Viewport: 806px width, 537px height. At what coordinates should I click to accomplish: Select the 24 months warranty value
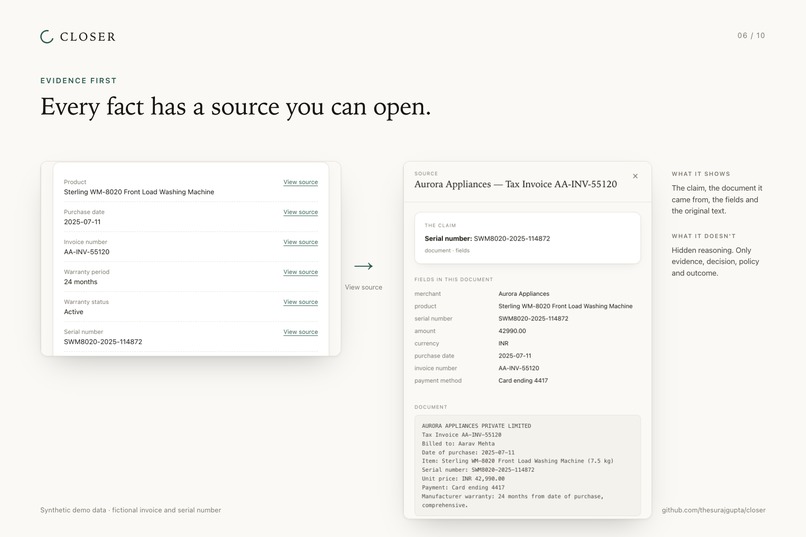coord(80,282)
